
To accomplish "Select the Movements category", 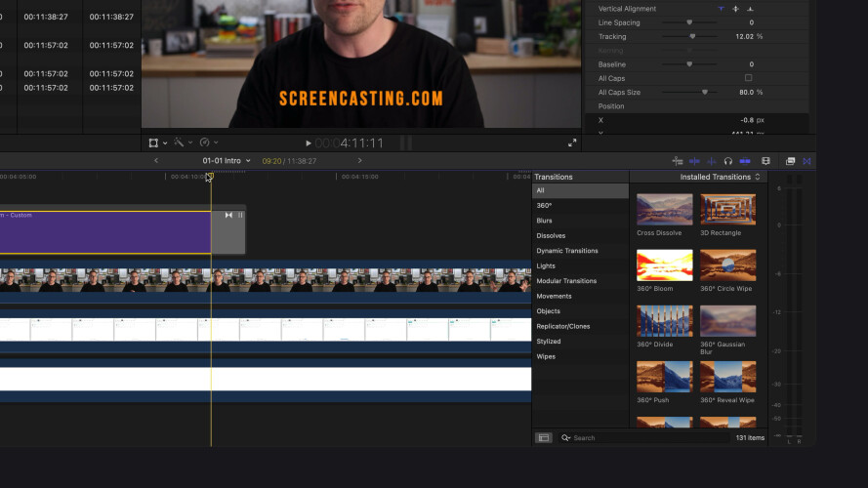I will point(580,296).
